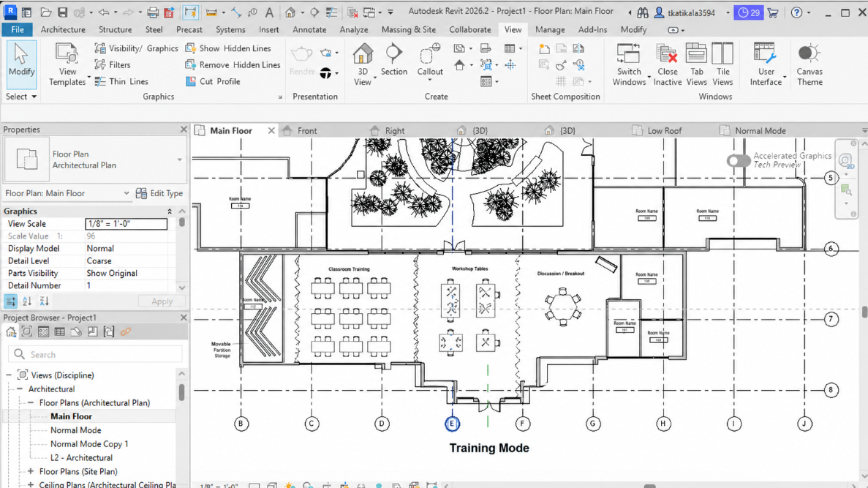Click the Undo arrow
868x488 pixels.
[x=104, y=12]
